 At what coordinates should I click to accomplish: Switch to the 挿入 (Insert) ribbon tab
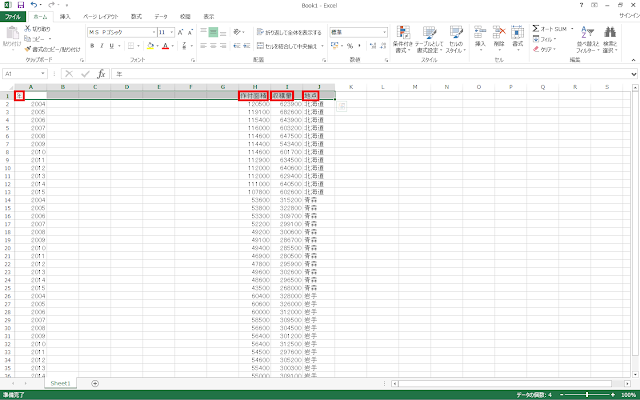click(65, 17)
